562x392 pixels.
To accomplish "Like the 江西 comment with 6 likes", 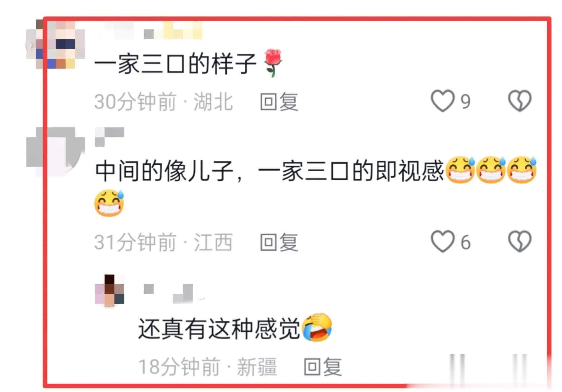I will tap(443, 242).
